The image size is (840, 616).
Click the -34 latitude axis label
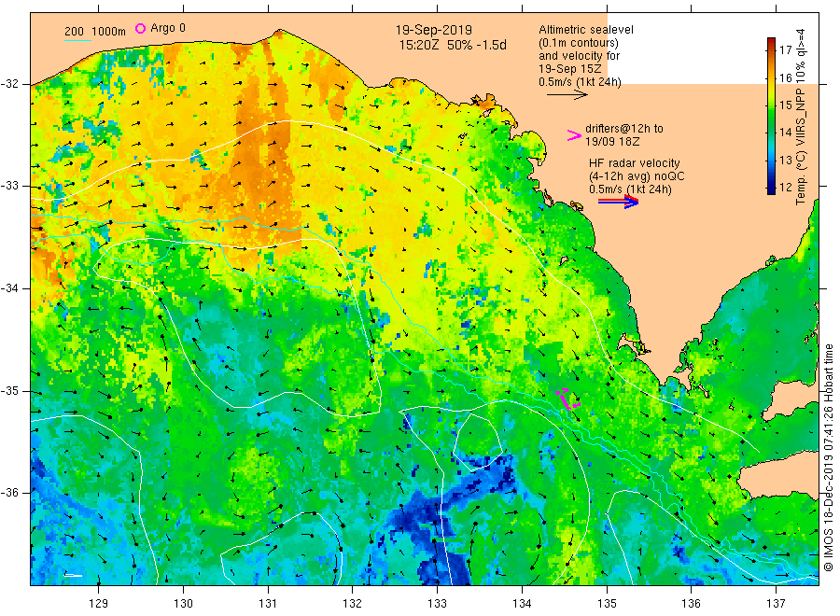click(x=9, y=288)
